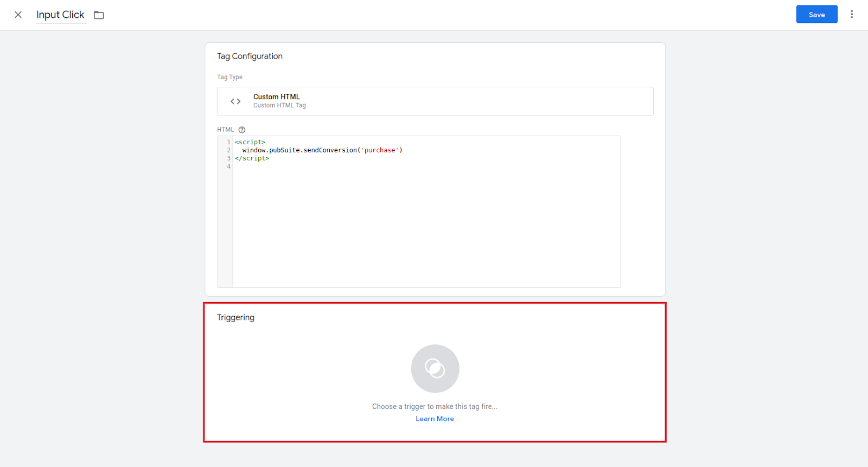Select the Custom HTML tag type box

tap(435, 101)
